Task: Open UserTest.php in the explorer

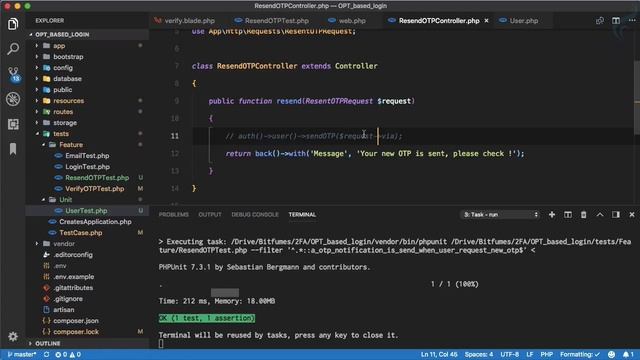Action: [86, 211]
